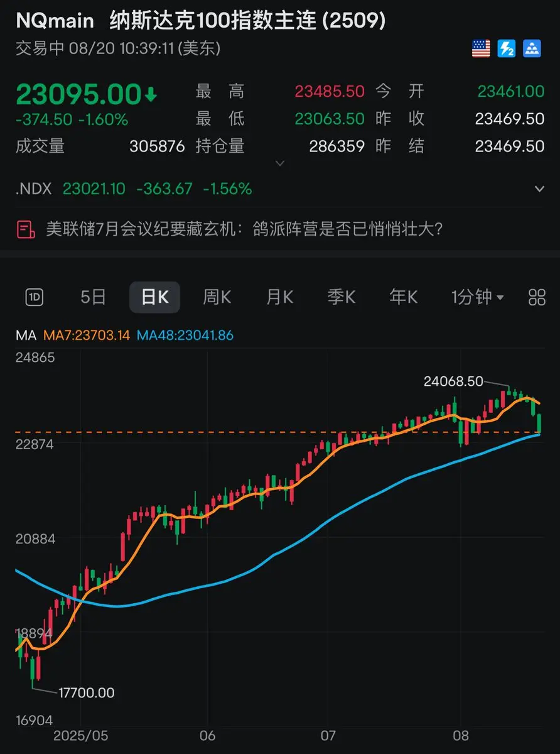The image size is (560, 754).
Task: Tap the latest green candlestick on the chart
Action: 539,423
